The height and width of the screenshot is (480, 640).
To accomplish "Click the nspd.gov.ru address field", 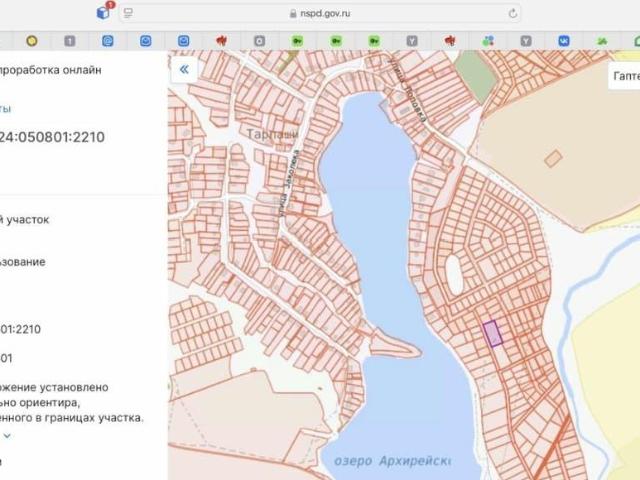I will (x=320, y=13).
